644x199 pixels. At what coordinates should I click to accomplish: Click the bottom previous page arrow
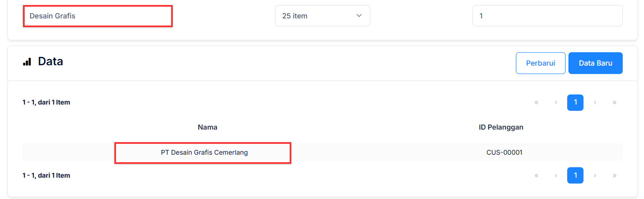[556, 176]
